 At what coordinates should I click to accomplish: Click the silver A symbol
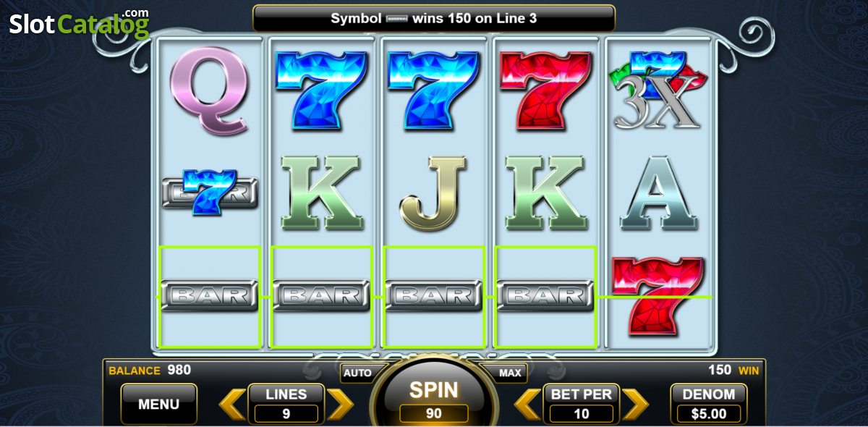(x=659, y=193)
